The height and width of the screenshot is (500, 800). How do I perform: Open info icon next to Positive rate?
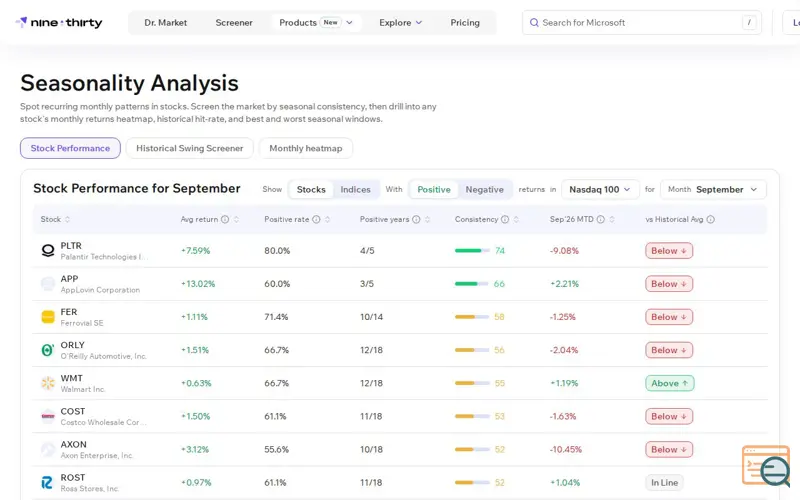(x=316, y=219)
